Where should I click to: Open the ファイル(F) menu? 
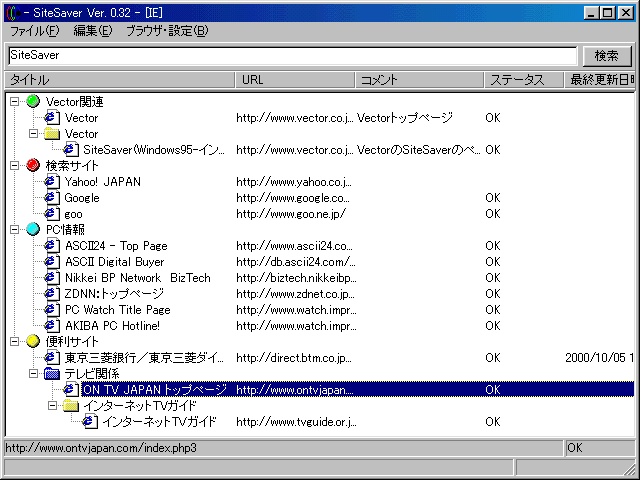tap(34, 31)
